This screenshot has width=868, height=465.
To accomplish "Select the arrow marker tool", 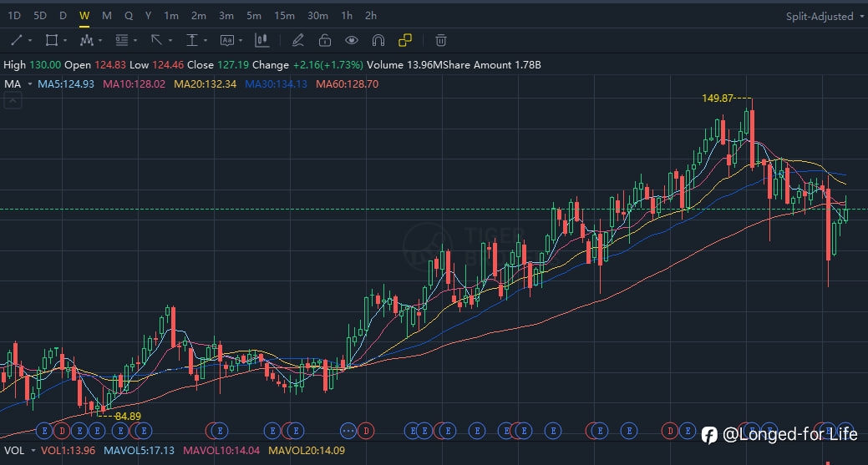I will (x=157, y=40).
